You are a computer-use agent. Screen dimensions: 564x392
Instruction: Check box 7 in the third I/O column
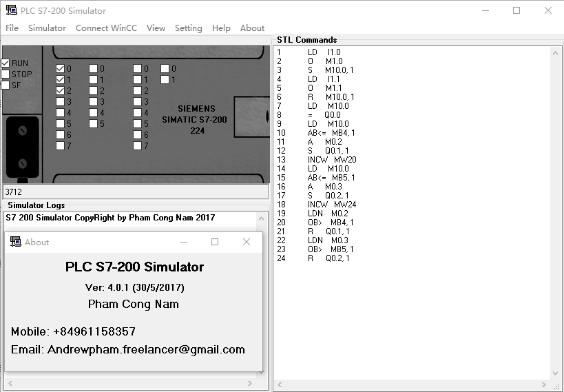tap(138, 146)
